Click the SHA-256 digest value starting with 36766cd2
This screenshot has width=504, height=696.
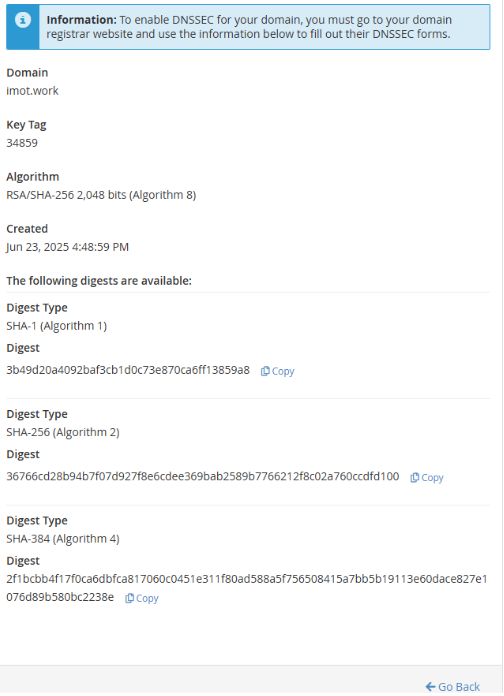pos(202,477)
